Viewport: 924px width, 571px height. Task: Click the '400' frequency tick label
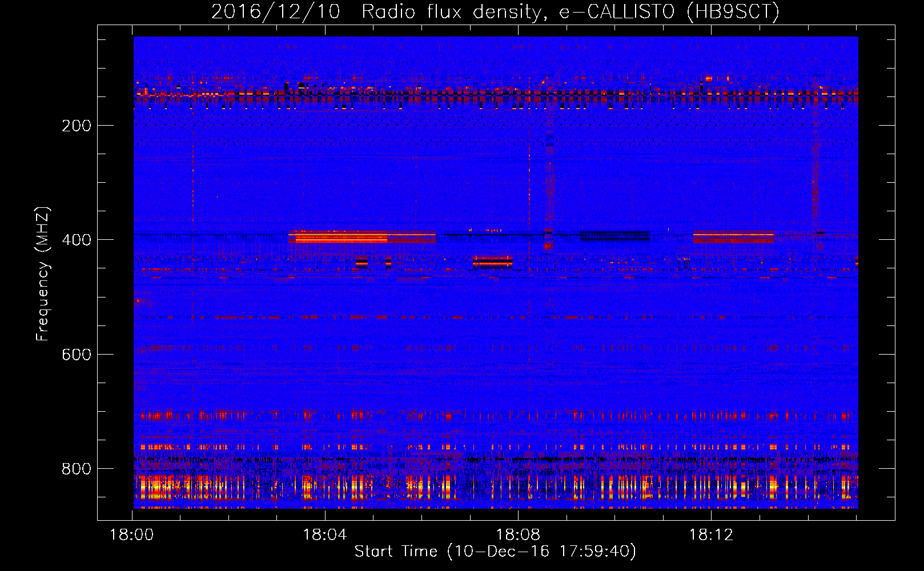[77, 240]
